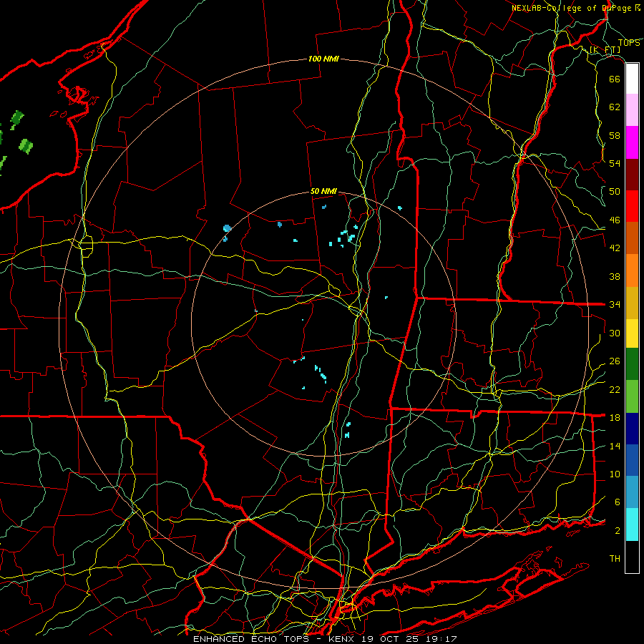Click the legend value 2
Image resolution: width=644 pixels, height=644 pixels.
[618, 531]
